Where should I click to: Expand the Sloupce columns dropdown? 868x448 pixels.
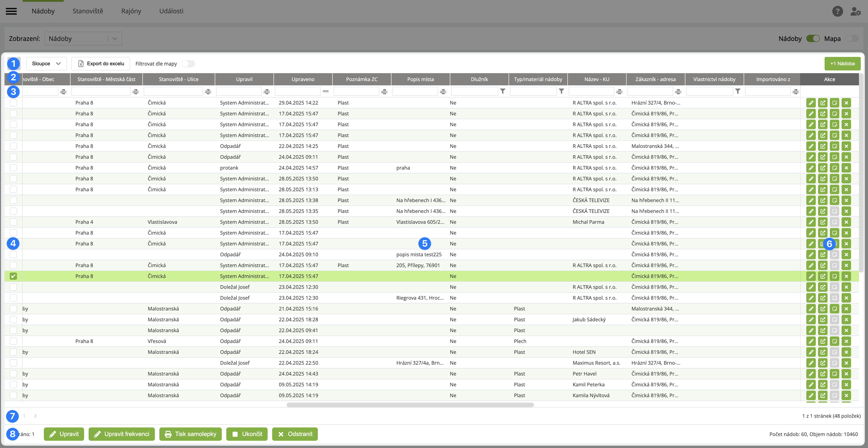click(46, 64)
